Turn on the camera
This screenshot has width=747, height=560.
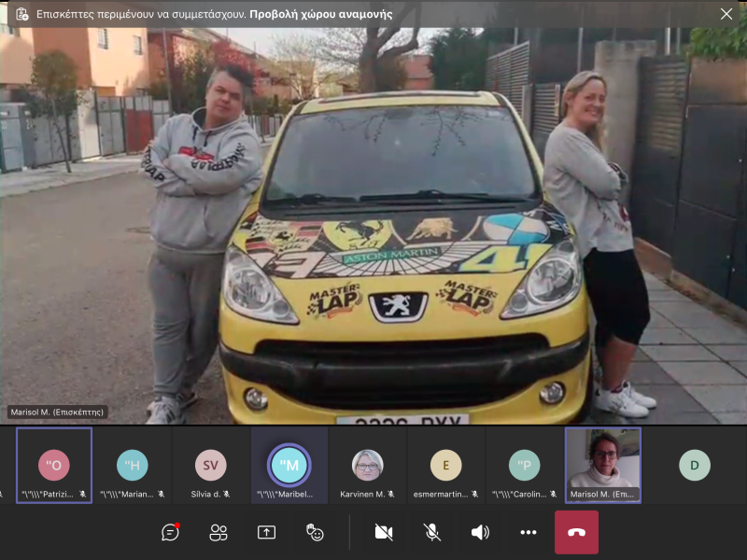(383, 532)
